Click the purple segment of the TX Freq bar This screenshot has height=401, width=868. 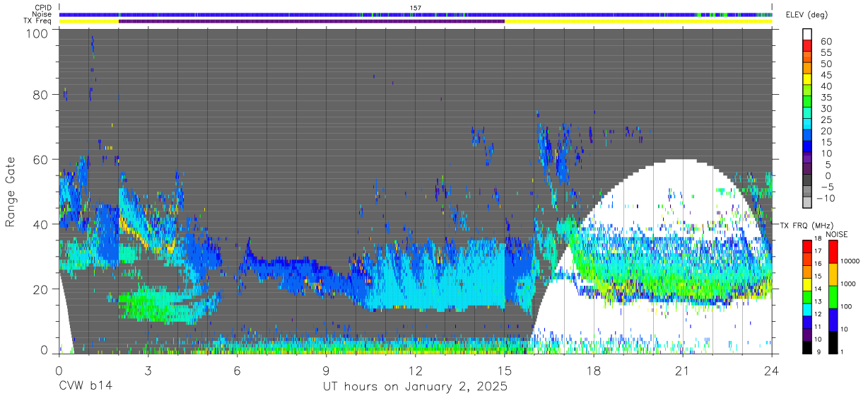click(x=312, y=21)
